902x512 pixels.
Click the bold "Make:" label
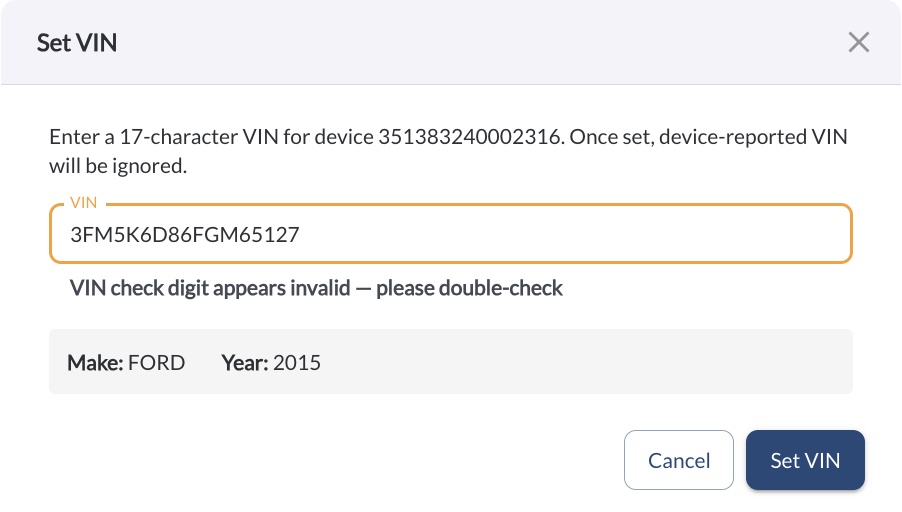95,362
